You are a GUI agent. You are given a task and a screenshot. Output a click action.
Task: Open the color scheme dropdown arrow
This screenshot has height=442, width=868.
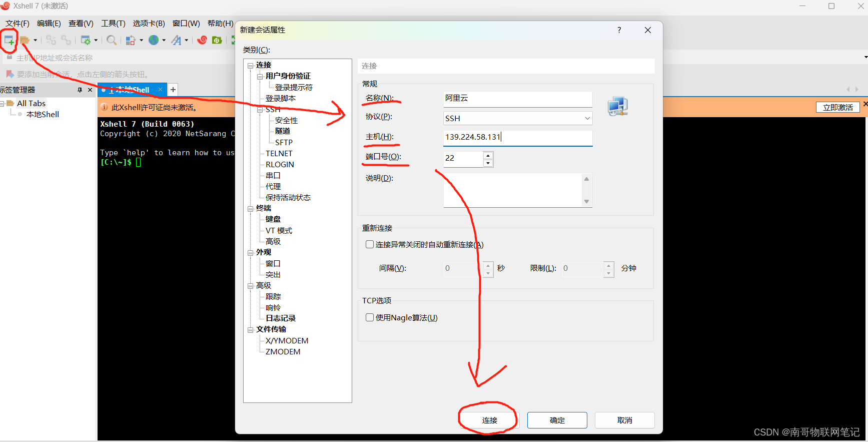point(141,41)
